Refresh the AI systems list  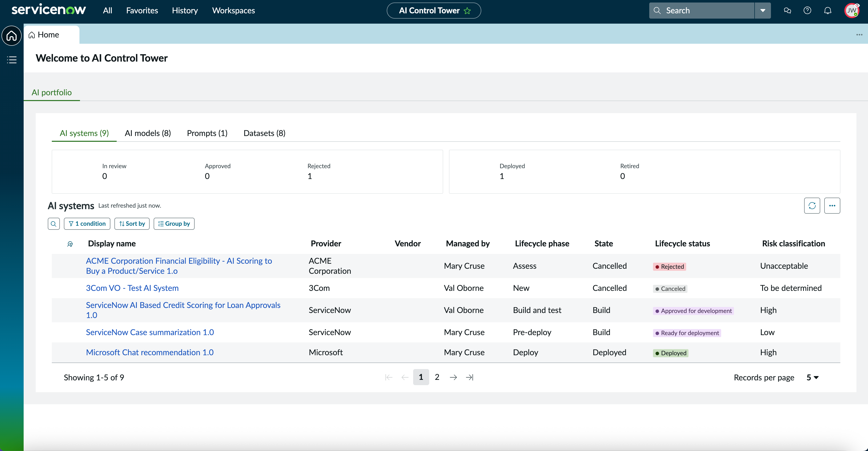tap(812, 205)
